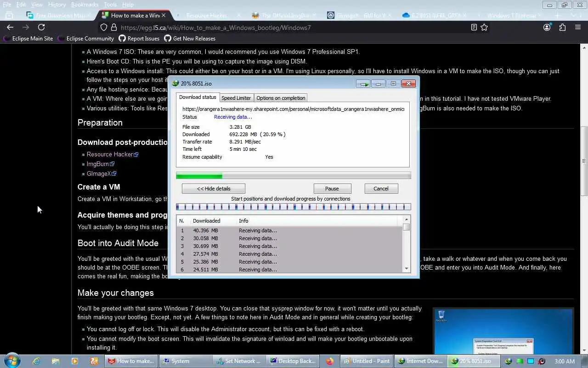This screenshot has height=368, width=588.
Task: Pause the 8051.iso download
Action: (332, 189)
